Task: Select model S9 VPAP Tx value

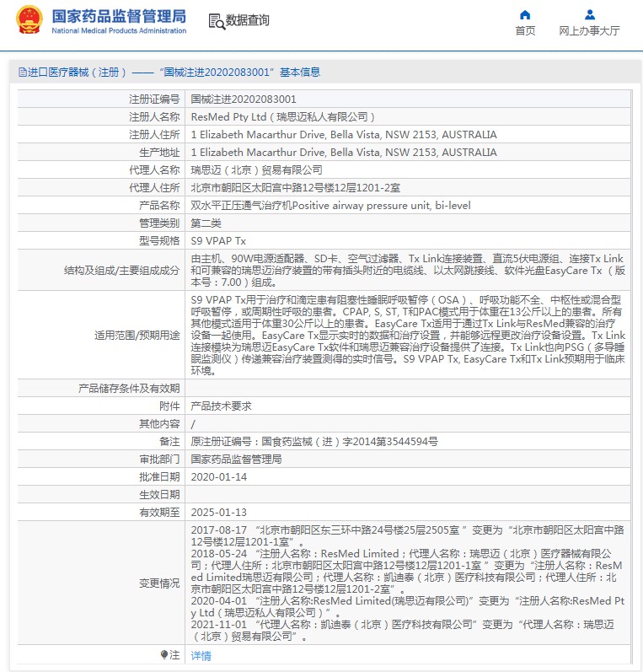Action: point(218,240)
